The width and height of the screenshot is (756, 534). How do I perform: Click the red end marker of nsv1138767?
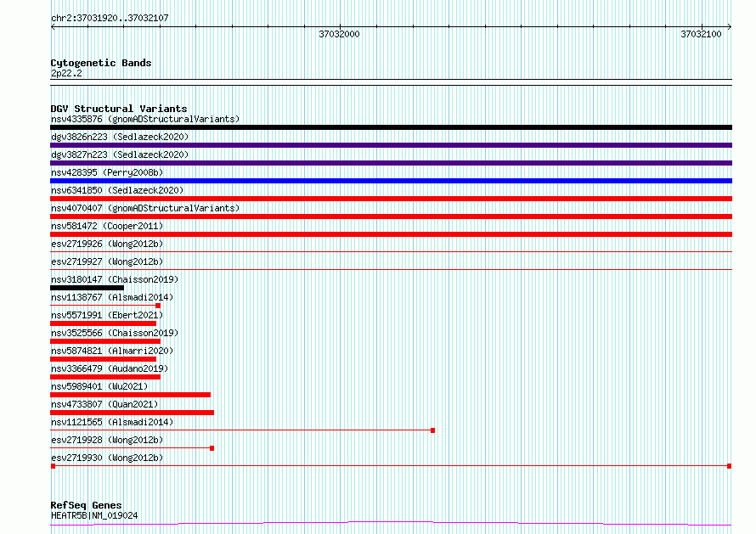(158, 306)
